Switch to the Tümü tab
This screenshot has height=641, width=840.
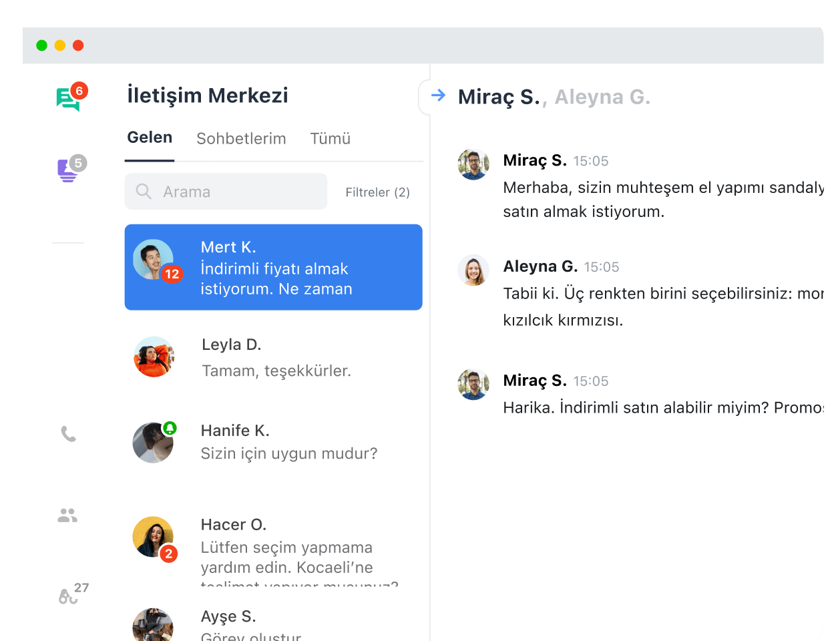coord(330,138)
